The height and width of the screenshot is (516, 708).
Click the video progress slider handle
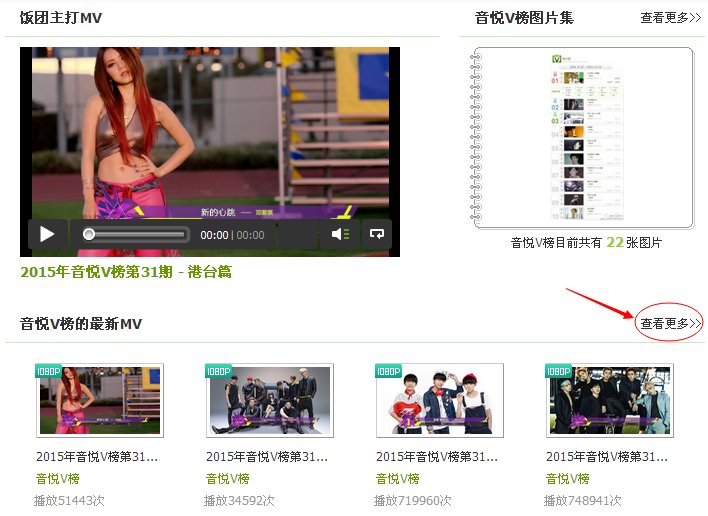[x=89, y=234]
